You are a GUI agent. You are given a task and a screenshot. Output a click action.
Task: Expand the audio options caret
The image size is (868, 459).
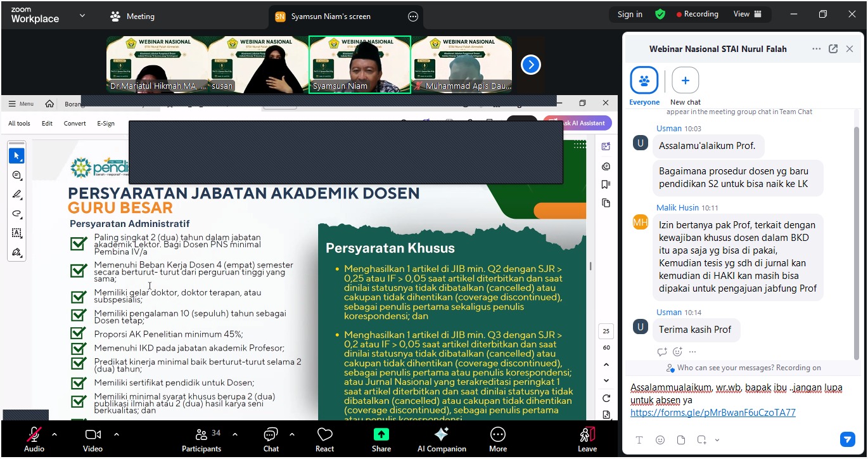[54, 434]
